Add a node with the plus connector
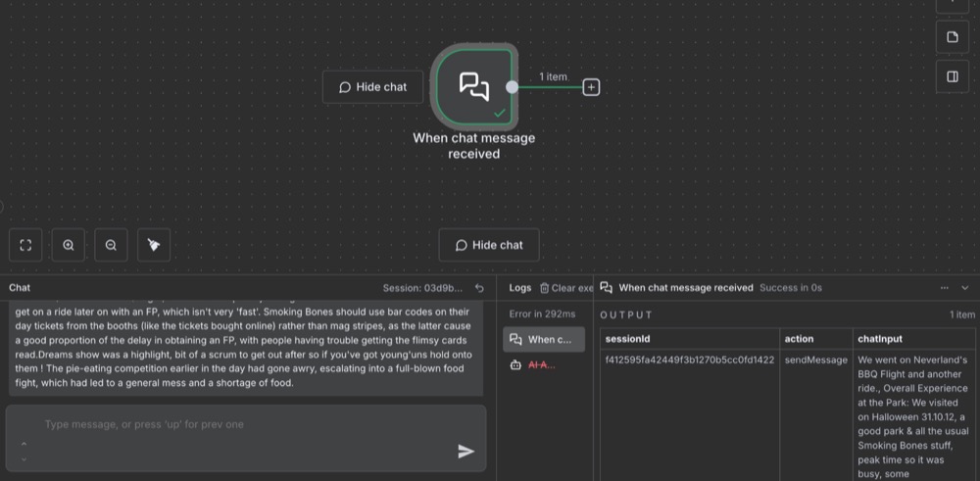 click(x=591, y=87)
